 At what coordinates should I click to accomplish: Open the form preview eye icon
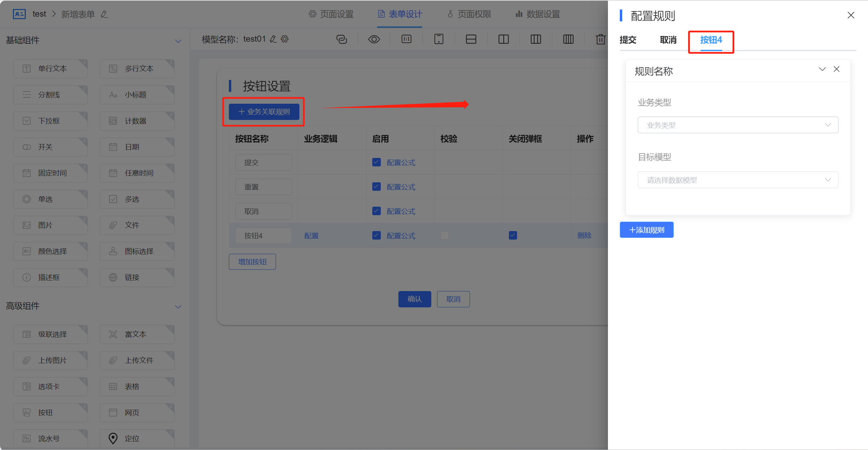(374, 39)
